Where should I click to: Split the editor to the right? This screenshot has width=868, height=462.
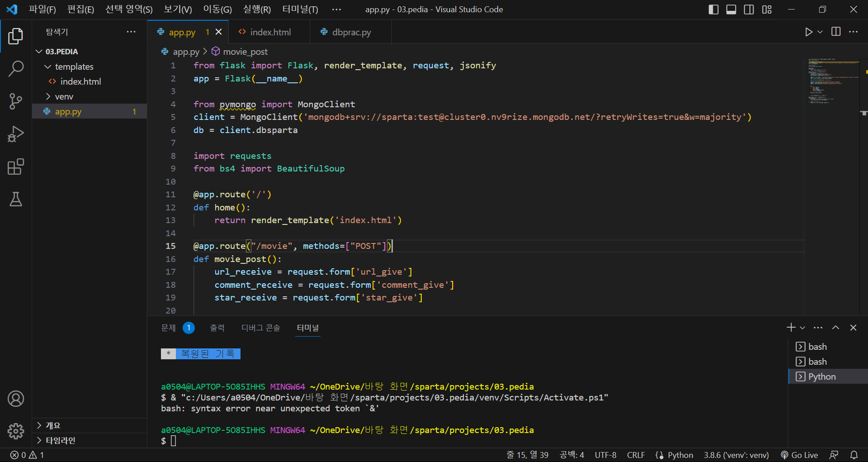tap(836, 32)
